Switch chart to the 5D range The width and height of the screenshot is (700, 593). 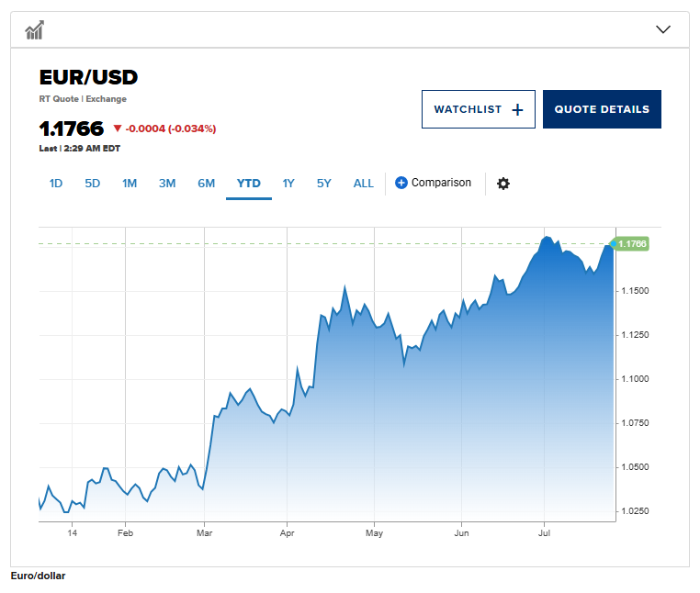tap(93, 183)
